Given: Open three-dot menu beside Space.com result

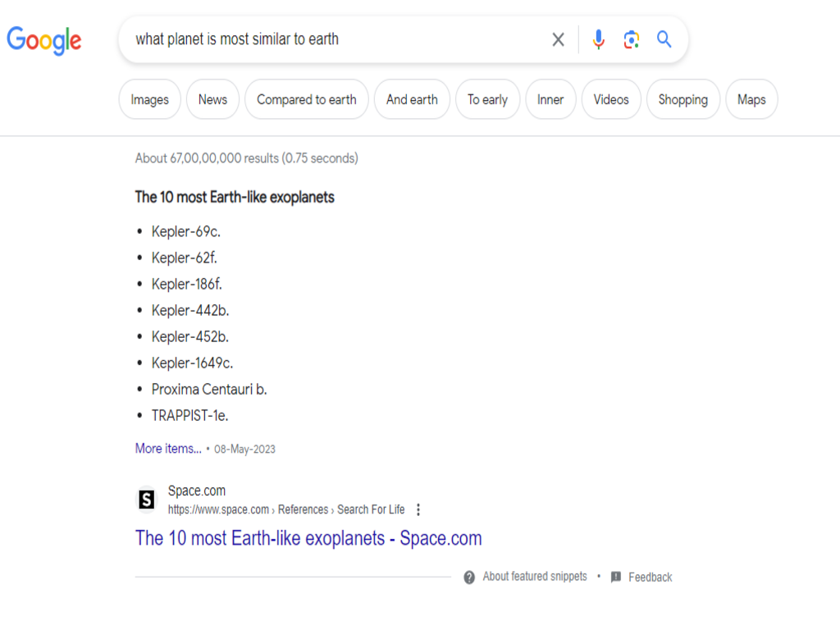Looking at the screenshot, I should point(418,509).
